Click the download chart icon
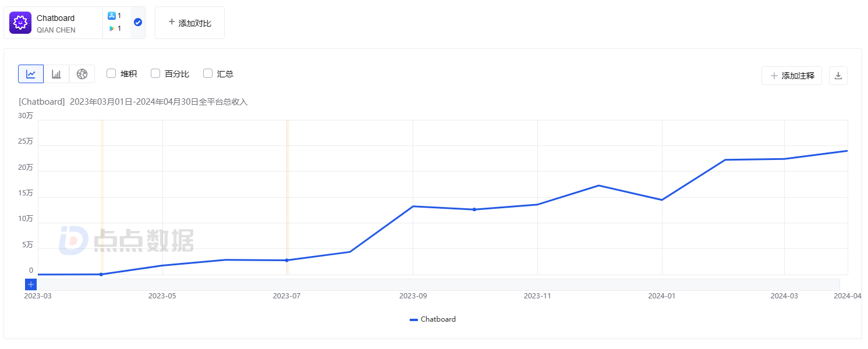 [x=838, y=76]
